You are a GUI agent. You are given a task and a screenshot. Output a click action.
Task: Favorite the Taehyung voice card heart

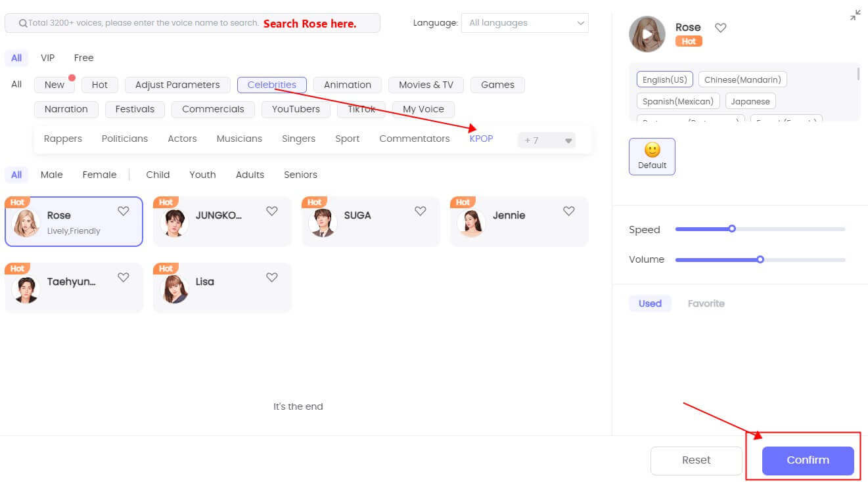[x=124, y=277]
